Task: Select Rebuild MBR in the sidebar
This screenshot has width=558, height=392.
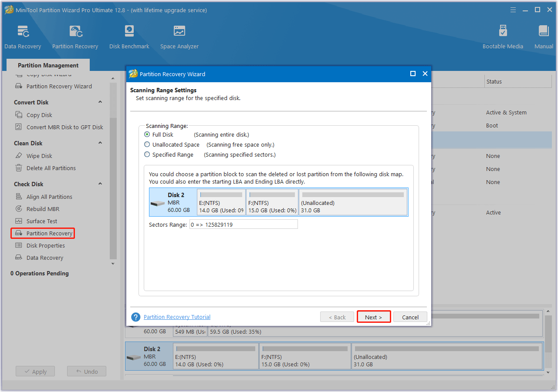Action: (43, 209)
